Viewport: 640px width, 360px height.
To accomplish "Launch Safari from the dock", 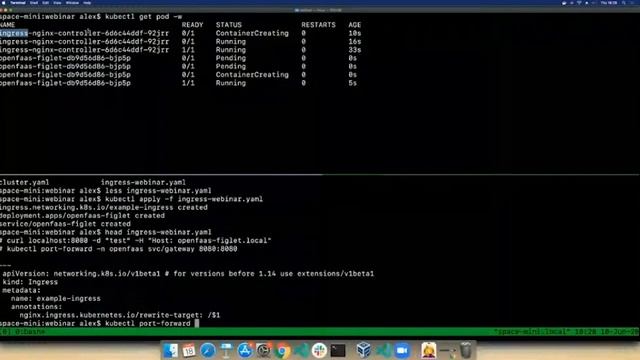I will click(x=207, y=350).
